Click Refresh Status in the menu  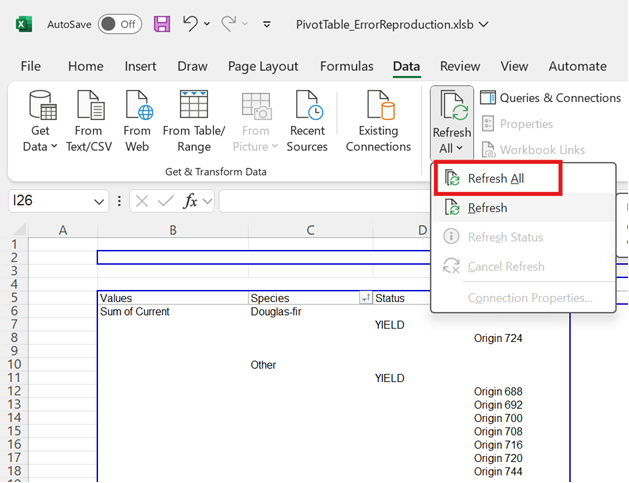coord(523,237)
